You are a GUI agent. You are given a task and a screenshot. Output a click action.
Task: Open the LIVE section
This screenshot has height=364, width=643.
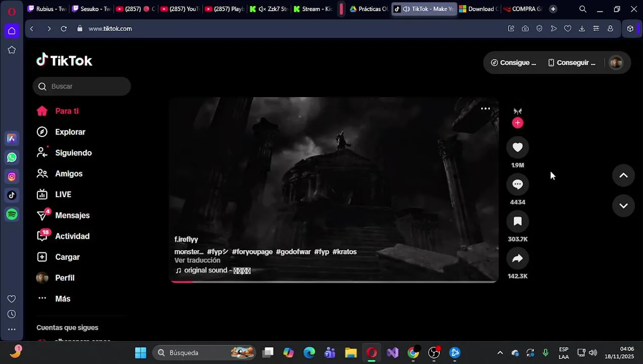tap(63, 195)
